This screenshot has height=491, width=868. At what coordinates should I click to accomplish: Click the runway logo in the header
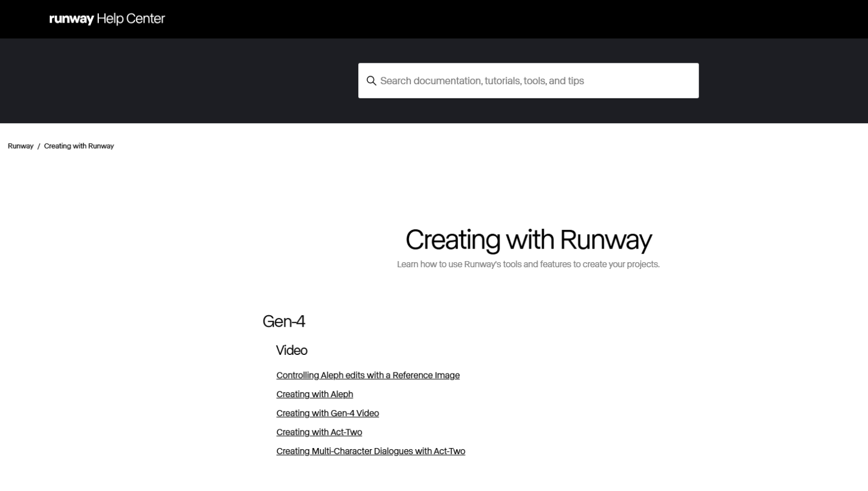[71, 19]
